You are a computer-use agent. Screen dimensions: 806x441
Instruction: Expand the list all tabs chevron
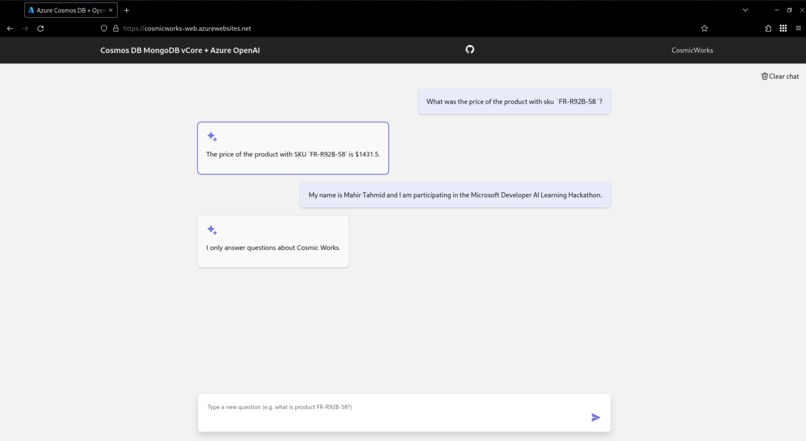745,10
